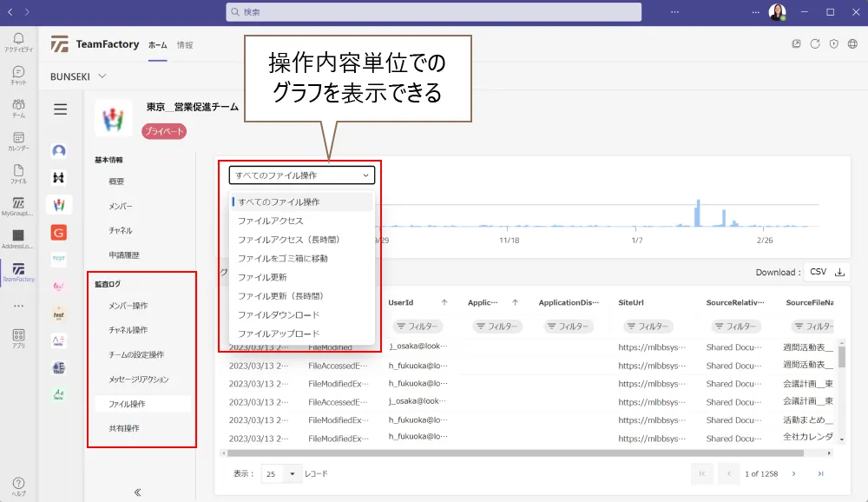Open the Activity feed in Teams sidebar
868x502 pixels.
point(18,42)
